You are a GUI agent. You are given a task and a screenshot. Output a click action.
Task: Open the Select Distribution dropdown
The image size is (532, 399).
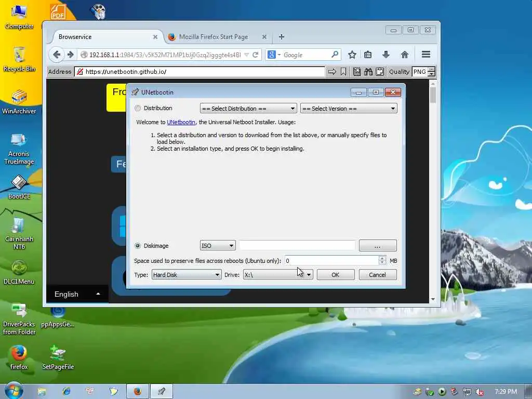[248, 109]
